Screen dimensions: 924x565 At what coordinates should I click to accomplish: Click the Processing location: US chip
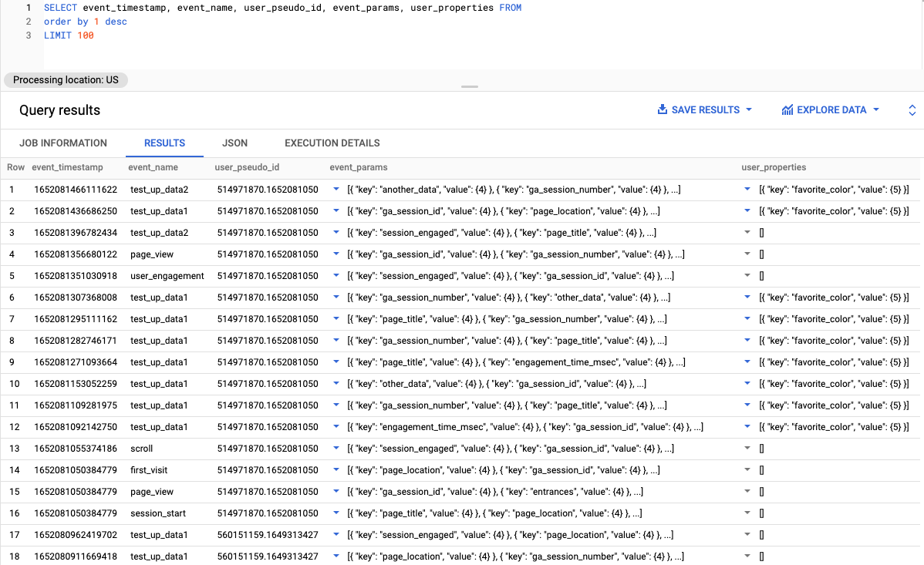66,79
